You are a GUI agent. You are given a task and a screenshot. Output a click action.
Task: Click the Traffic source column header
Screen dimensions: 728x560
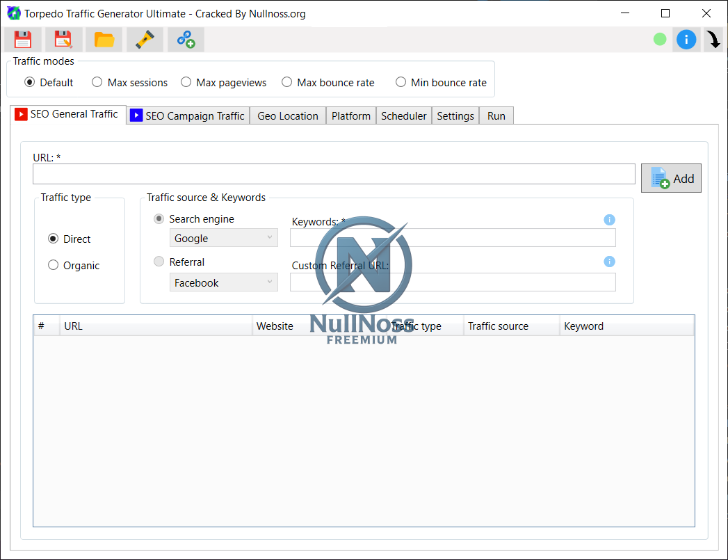[512, 326]
